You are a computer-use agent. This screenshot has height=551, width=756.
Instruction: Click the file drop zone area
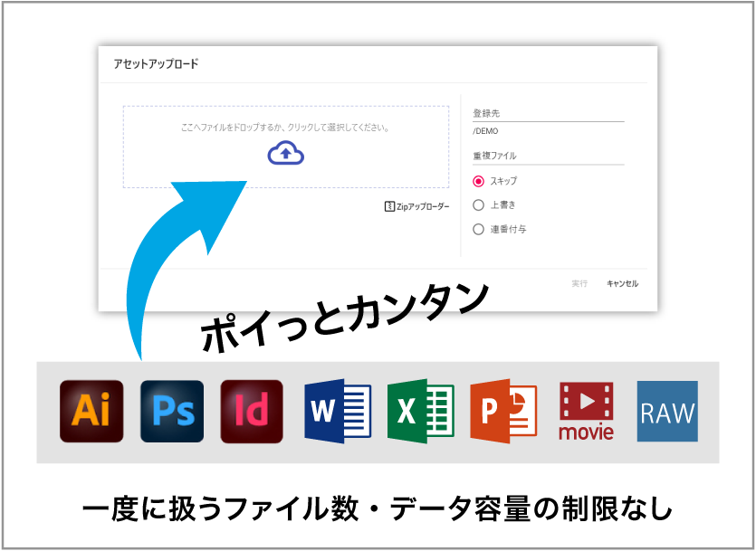pos(286,147)
